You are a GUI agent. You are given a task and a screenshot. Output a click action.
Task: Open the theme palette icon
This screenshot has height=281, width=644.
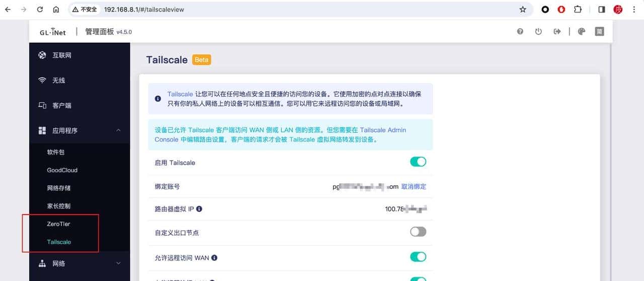point(582,31)
